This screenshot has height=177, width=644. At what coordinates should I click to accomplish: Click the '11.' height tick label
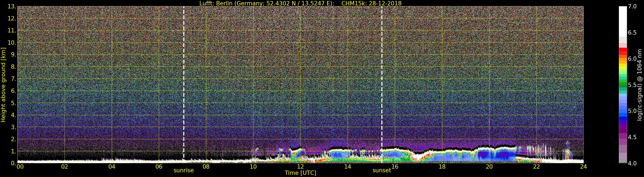tap(12, 31)
